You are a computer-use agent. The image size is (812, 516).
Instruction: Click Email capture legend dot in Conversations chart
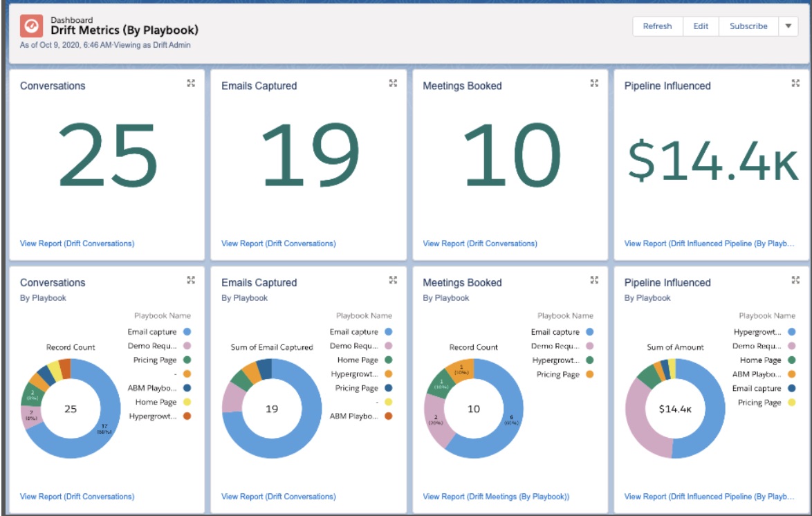click(187, 331)
